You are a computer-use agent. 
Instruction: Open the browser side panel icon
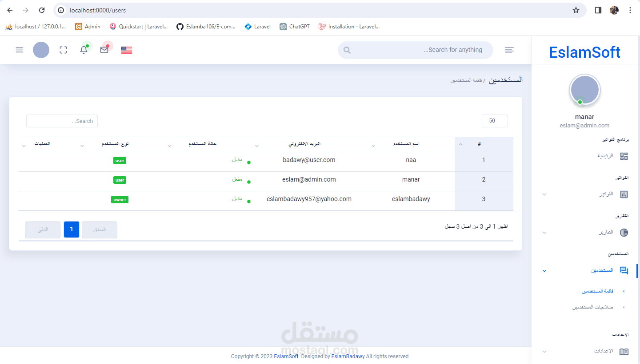click(x=598, y=10)
